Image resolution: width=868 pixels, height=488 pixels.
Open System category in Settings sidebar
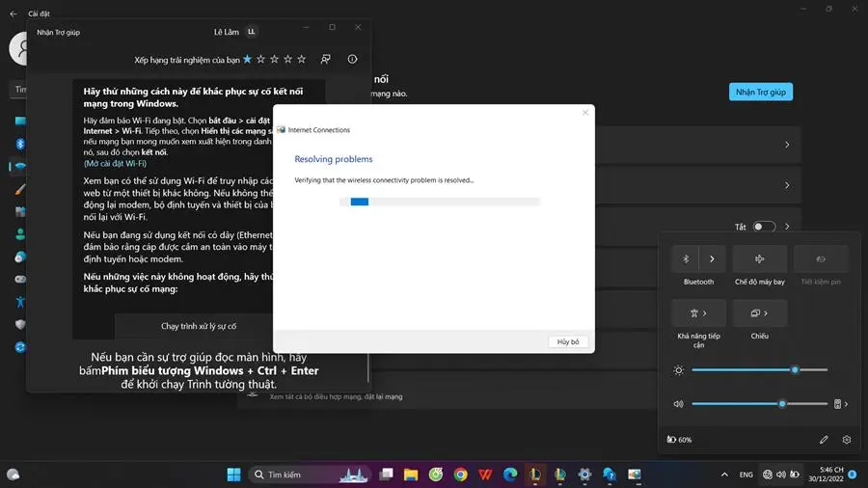[x=20, y=121]
